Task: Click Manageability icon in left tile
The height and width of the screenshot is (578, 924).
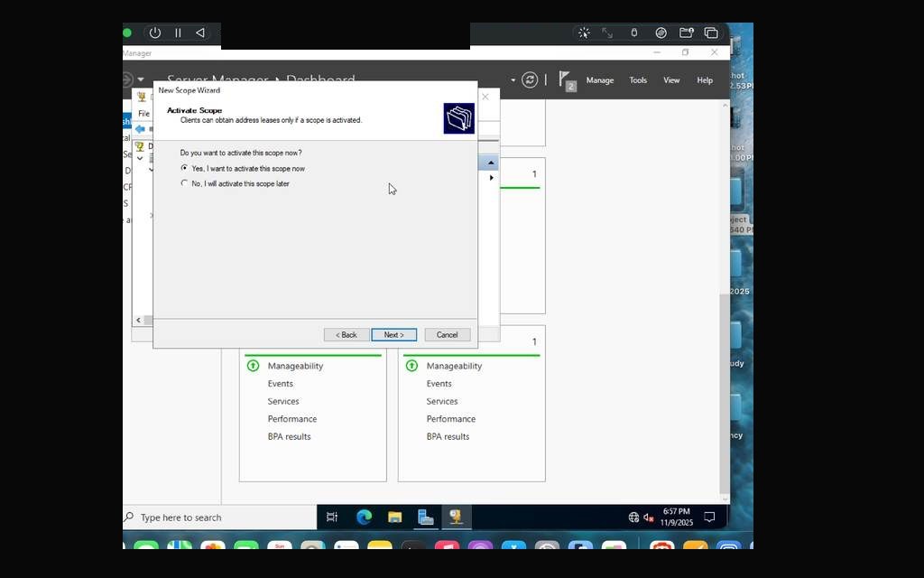Action: point(253,366)
